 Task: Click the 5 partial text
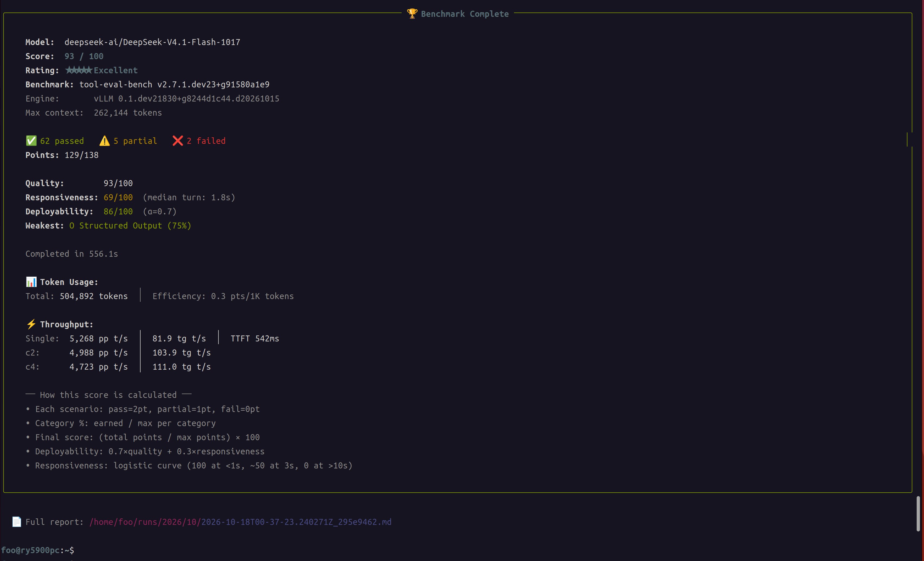tap(135, 141)
